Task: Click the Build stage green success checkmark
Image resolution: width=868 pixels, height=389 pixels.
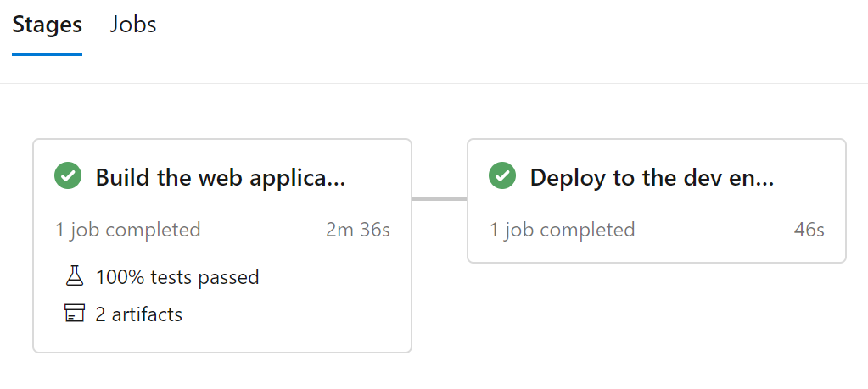Action: 68,176
